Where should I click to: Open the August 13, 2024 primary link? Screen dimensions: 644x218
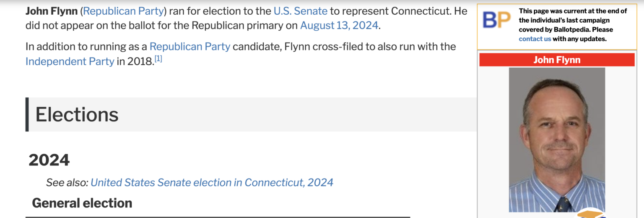pos(339,26)
